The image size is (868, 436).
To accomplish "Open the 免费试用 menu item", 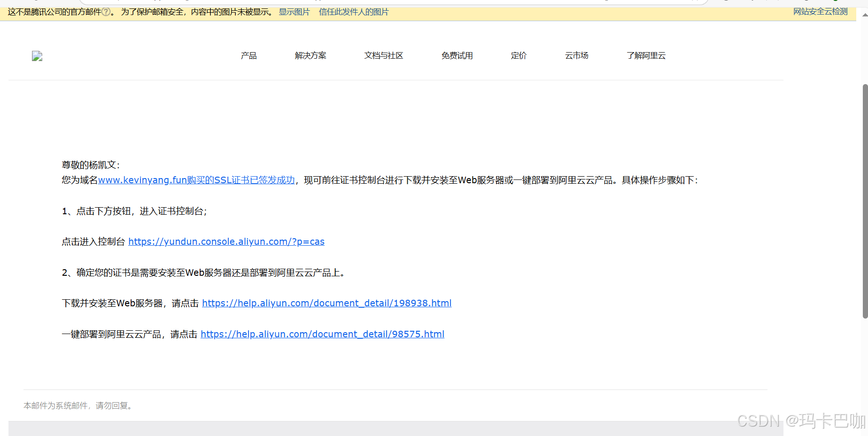I will 457,55.
